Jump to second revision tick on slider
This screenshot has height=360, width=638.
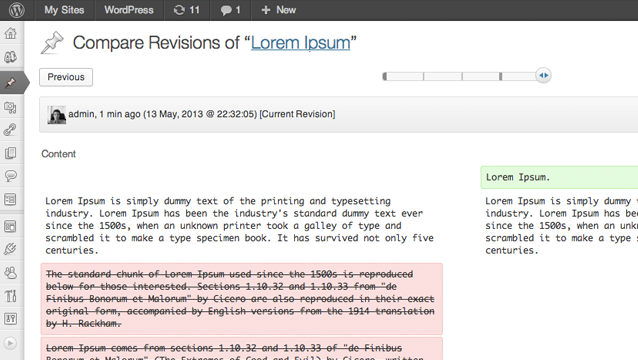424,76
